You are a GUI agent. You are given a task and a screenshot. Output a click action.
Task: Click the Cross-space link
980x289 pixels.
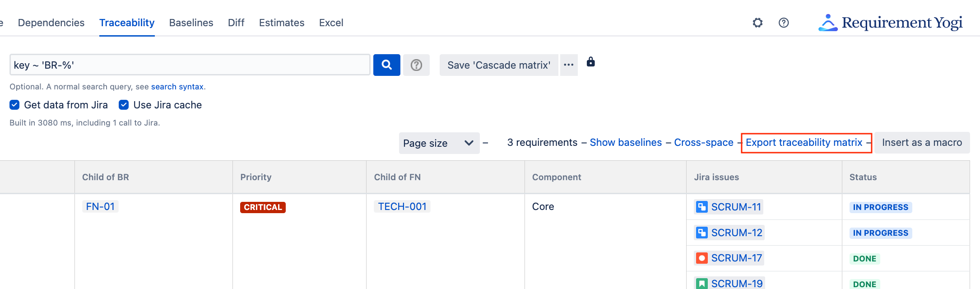click(704, 143)
